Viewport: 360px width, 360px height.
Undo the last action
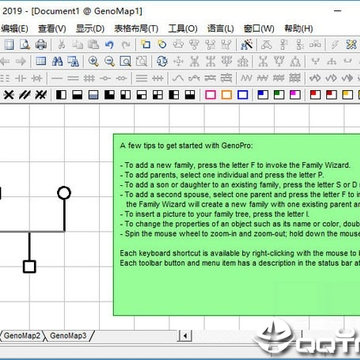[x=109, y=44]
